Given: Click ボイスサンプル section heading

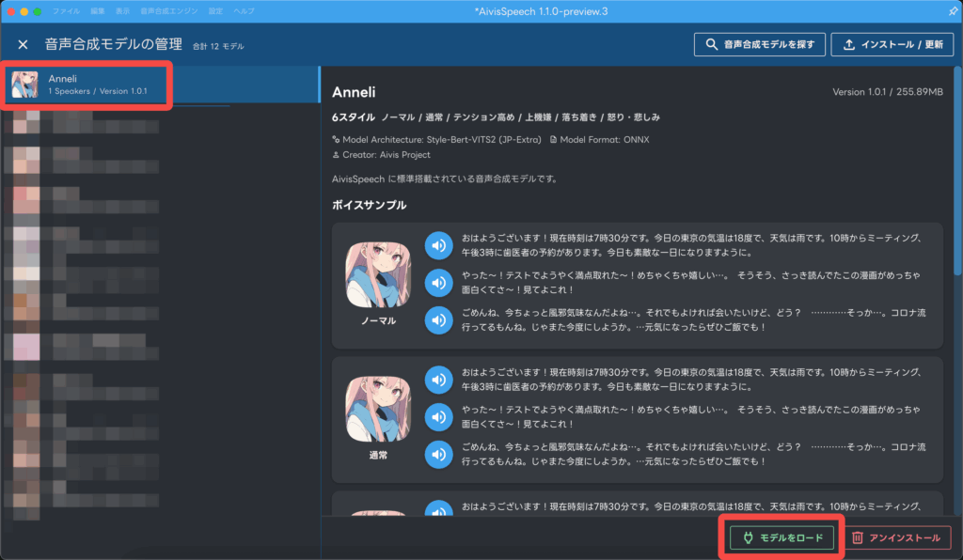Looking at the screenshot, I should [369, 205].
